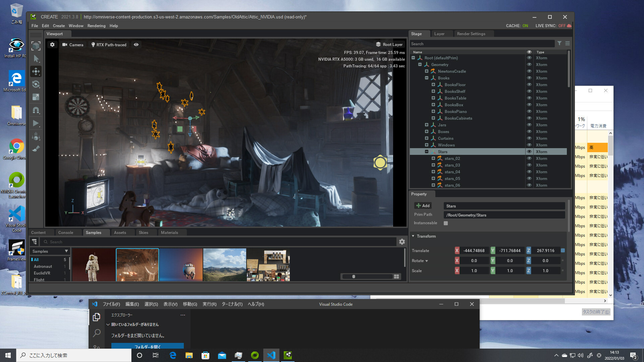Expand the NewtonsCradle node
The image size is (644, 362).
[x=427, y=71]
